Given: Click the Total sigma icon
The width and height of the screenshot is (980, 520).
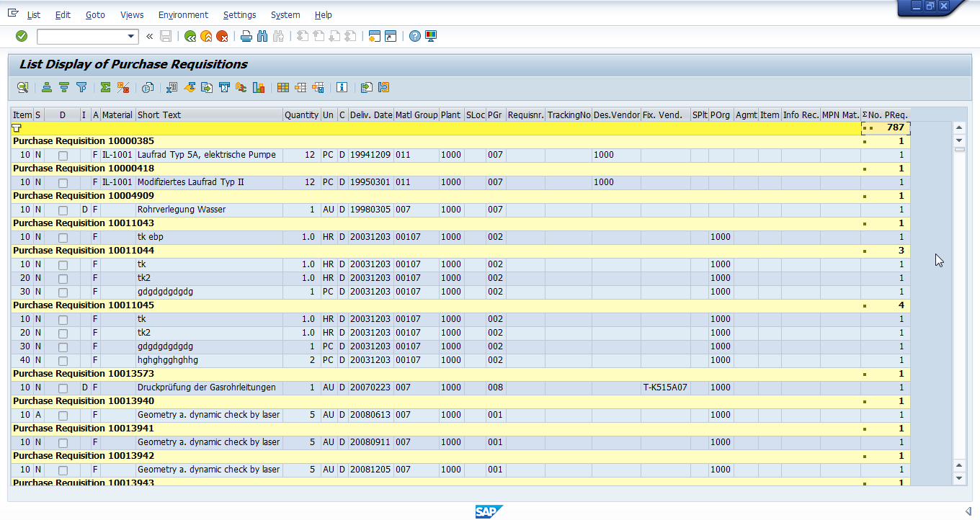Looking at the screenshot, I should pos(105,87).
